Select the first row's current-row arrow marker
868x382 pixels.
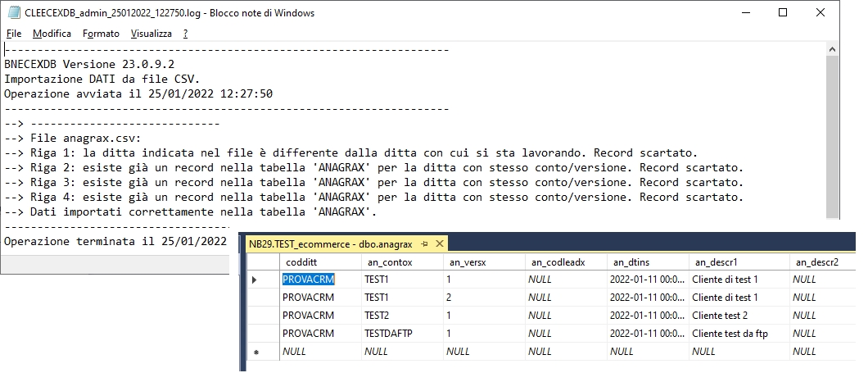tap(255, 280)
